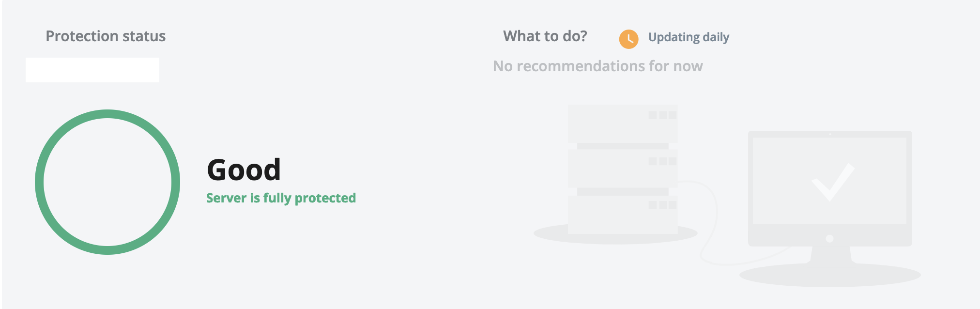
Task: Click the 'Protection status' heading
Action: point(106,36)
